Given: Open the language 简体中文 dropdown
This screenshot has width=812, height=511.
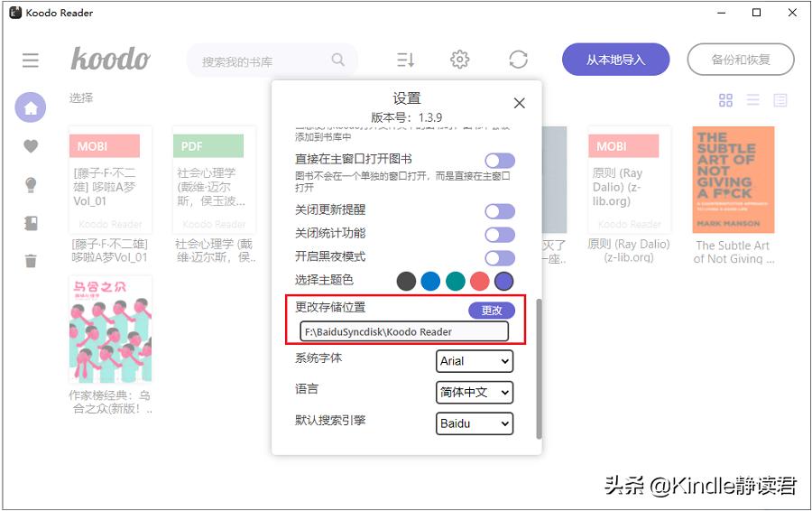Looking at the screenshot, I should pyautogui.click(x=475, y=393).
